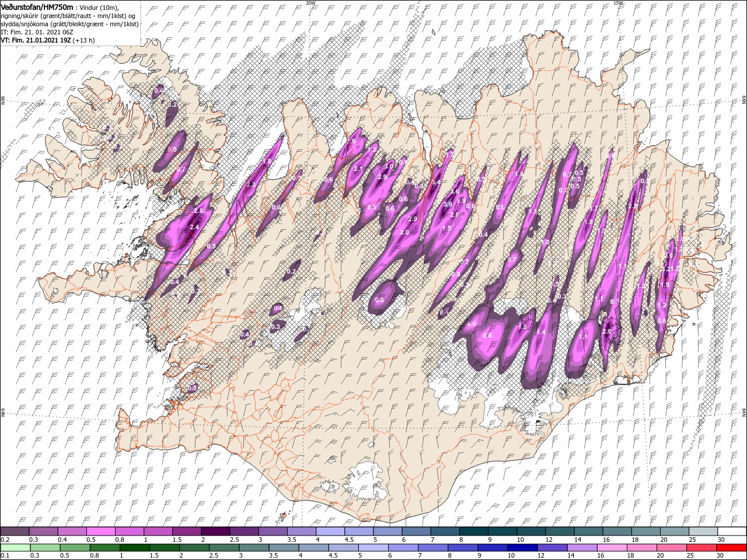The height and width of the screenshot is (560, 747).
Task: Click the 3.0 snowfall value label
Action: point(388,166)
